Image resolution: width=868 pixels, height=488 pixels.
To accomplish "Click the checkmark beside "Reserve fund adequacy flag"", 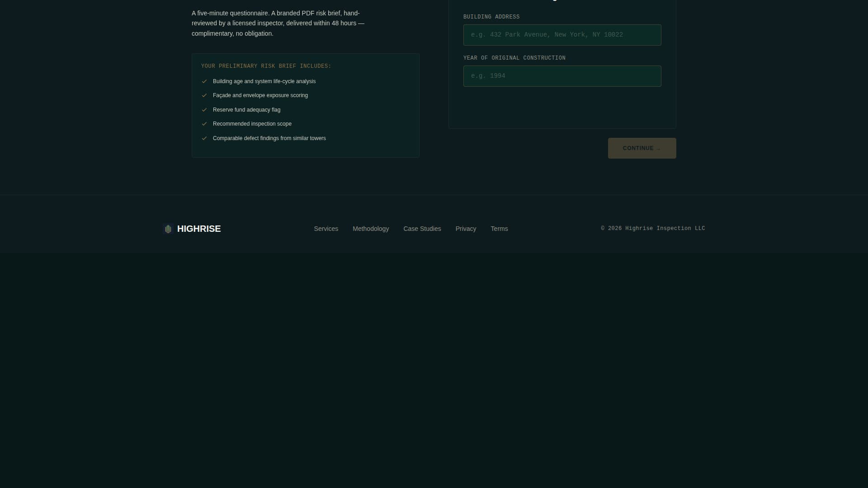I will pyautogui.click(x=204, y=109).
